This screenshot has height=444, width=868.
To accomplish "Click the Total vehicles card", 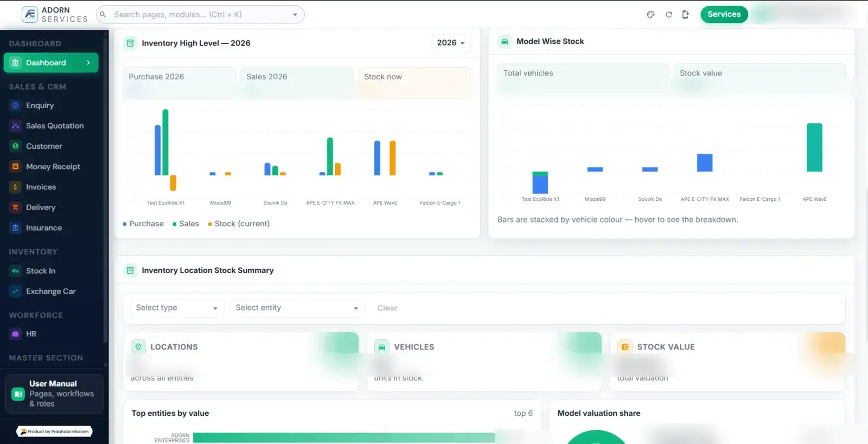I will tap(583, 80).
